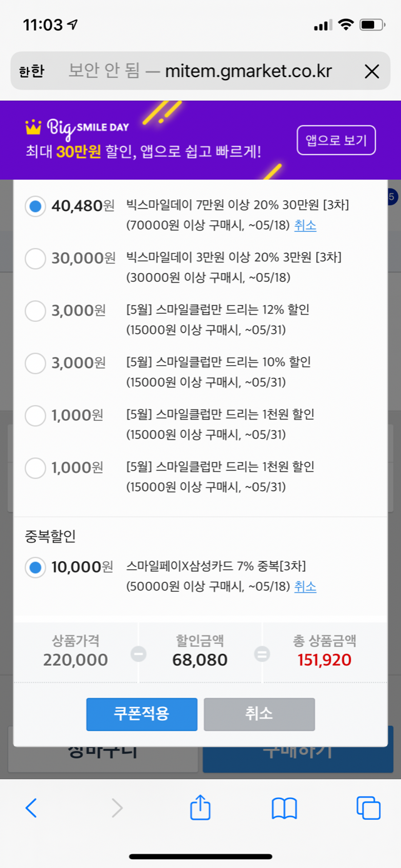Viewport: 401px width, 868px height.
Task: Open the Safari bookmarks book icon
Action: 284,809
